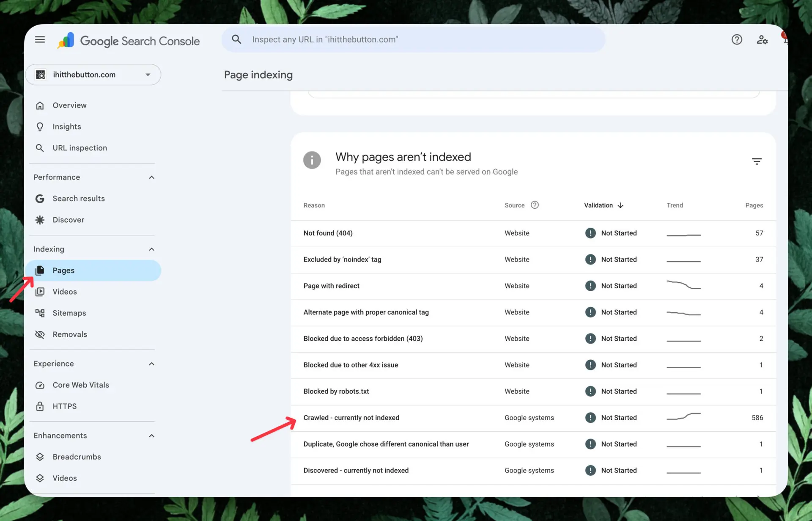Click the URL inspection magnifier icon
This screenshot has height=521, width=812.
40,148
